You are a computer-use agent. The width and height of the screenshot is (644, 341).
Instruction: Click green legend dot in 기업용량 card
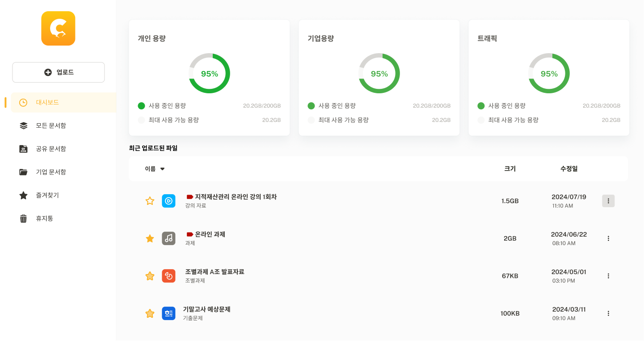[x=311, y=106]
